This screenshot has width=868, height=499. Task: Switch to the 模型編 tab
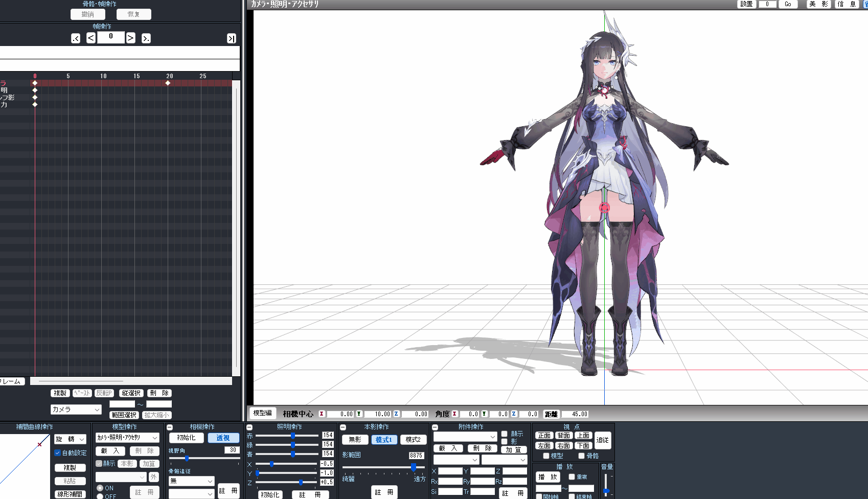point(263,413)
